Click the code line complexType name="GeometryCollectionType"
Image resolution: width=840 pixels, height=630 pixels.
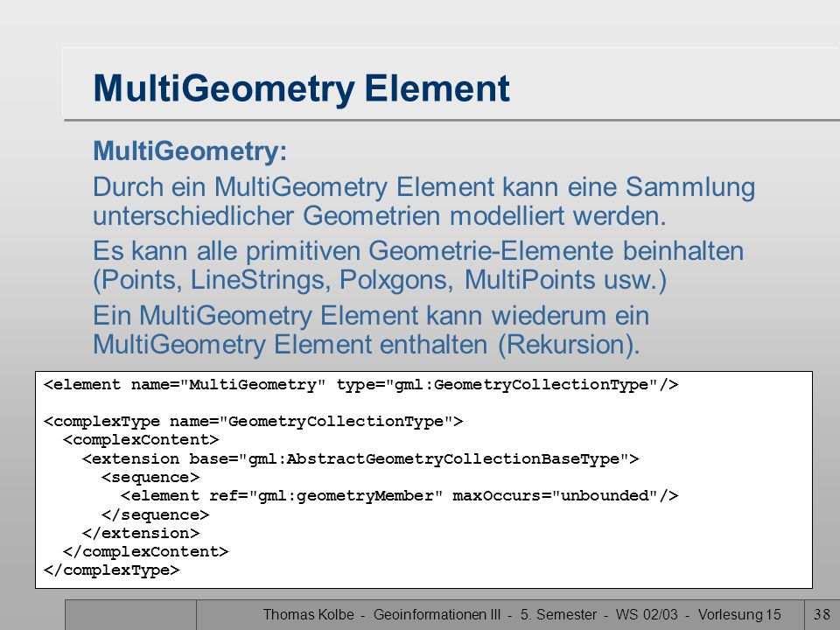coord(253,422)
